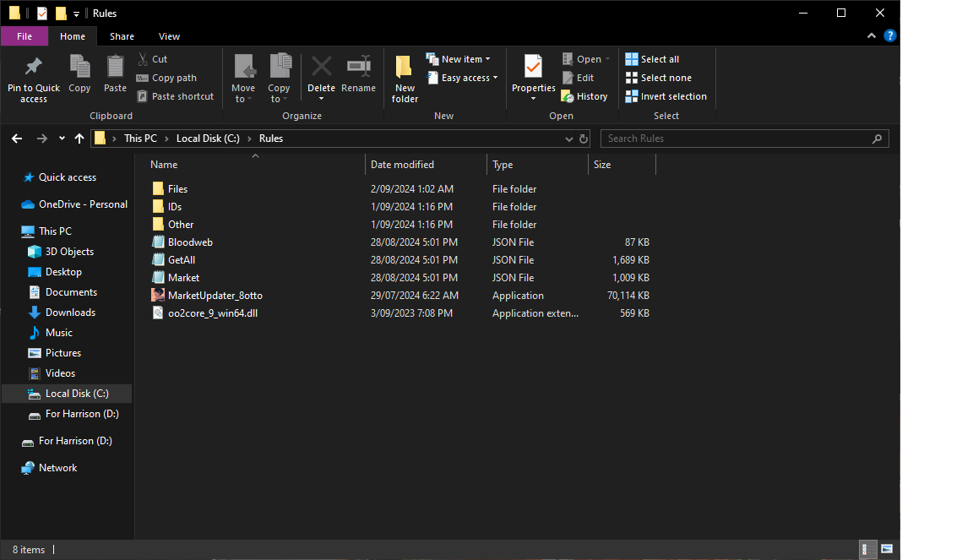Open Pictures in sidebar
Screen dimensions: 973x560
[x=55, y=352]
